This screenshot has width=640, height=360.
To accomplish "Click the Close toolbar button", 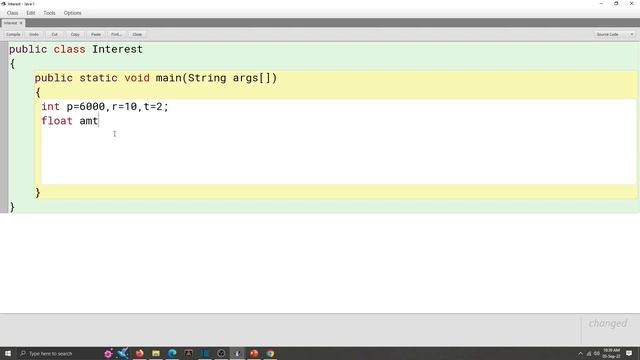I will coord(137,35).
